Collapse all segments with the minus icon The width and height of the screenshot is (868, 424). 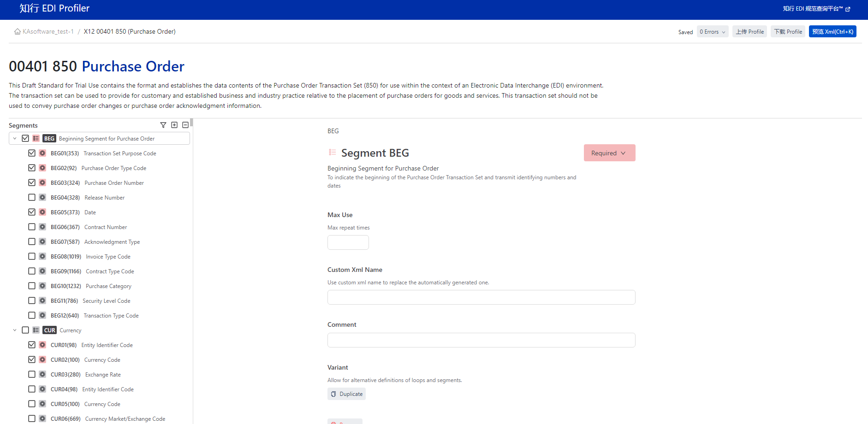tap(185, 125)
